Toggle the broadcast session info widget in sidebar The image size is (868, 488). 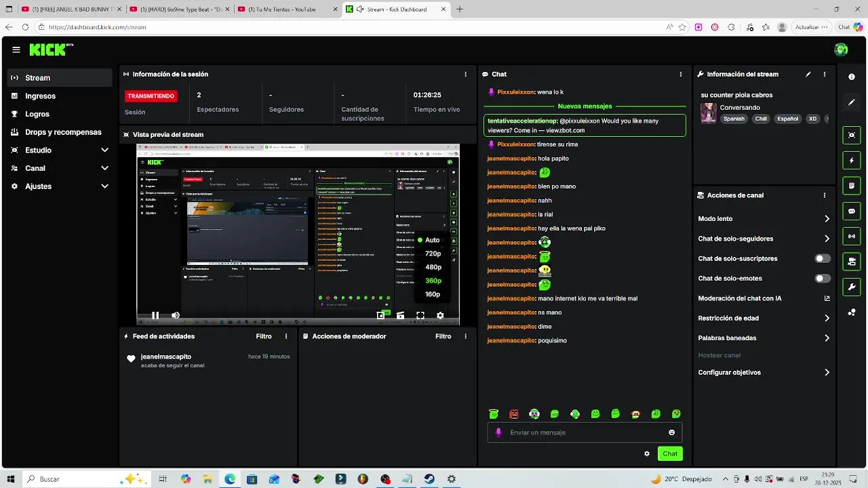pos(852,236)
